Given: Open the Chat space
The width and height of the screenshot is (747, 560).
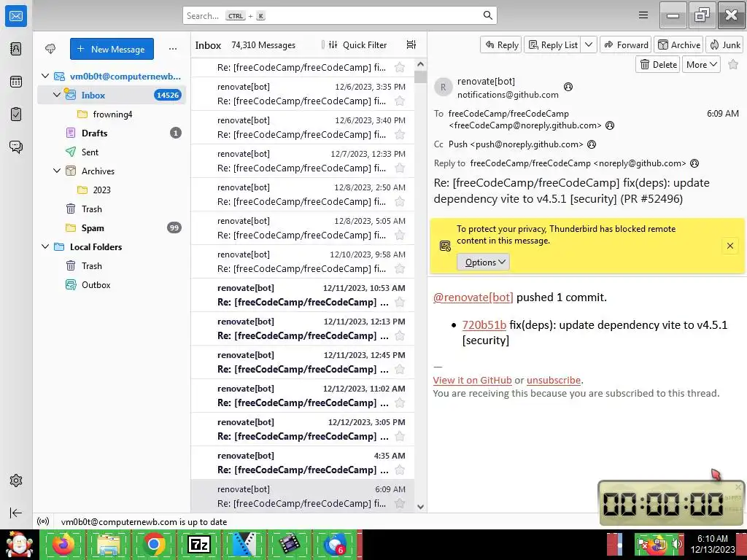Looking at the screenshot, I should click(16, 147).
